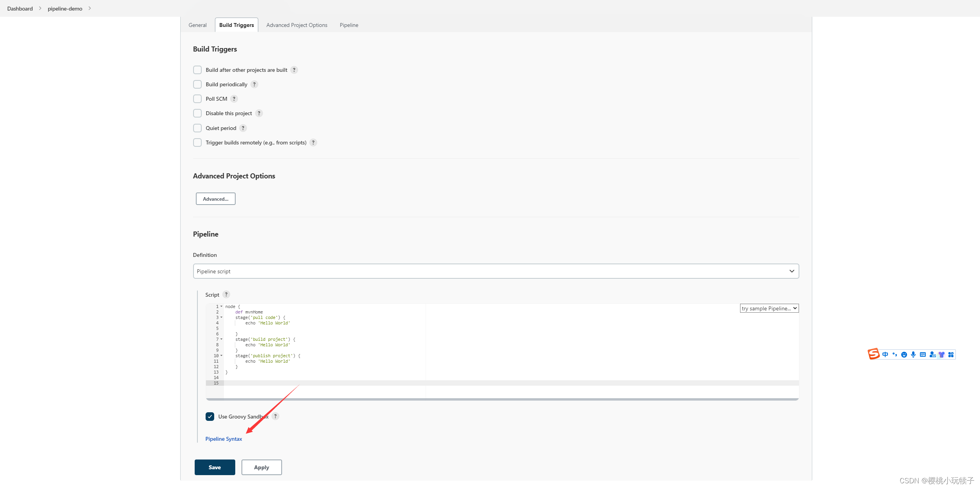Viewport: 980px width, 488px height.
Task: Open help for Disable this project
Action: (x=259, y=113)
